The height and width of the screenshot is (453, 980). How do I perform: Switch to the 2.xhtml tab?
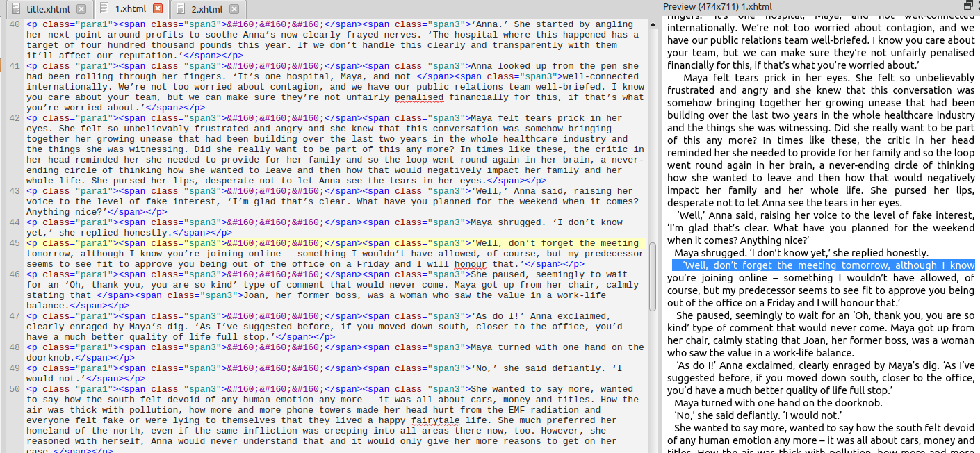click(x=206, y=9)
